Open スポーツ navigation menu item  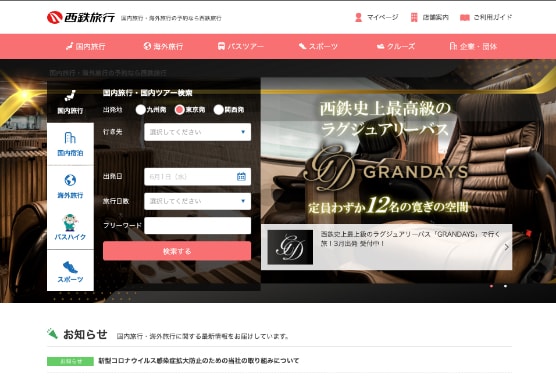(318, 46)
